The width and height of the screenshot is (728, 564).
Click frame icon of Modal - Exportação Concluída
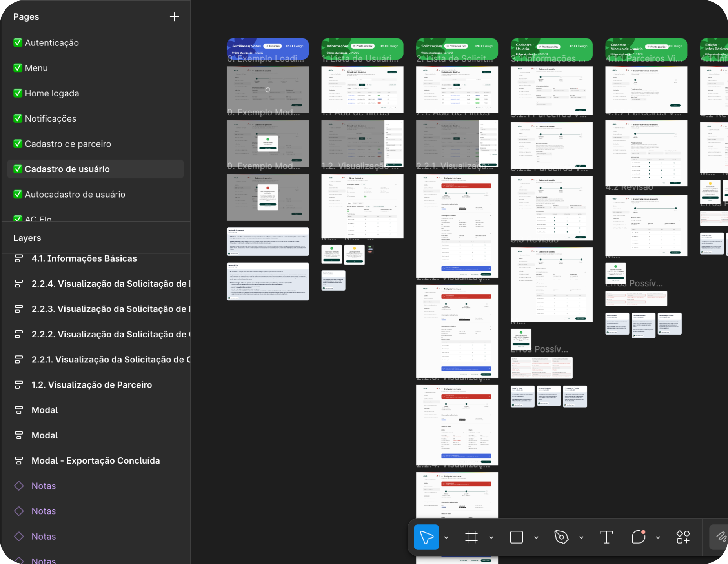pos(18,460)
